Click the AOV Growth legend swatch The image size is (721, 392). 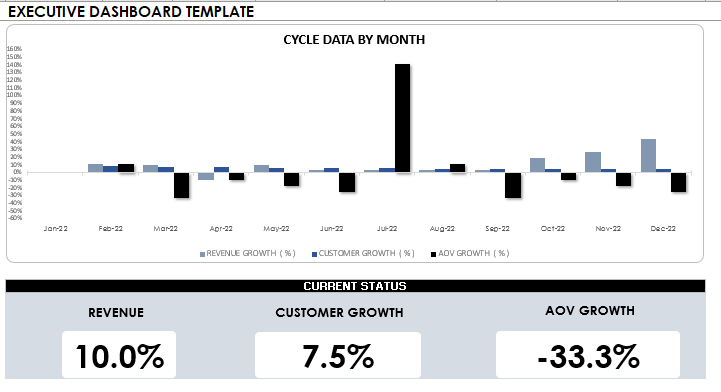(434, 254)
